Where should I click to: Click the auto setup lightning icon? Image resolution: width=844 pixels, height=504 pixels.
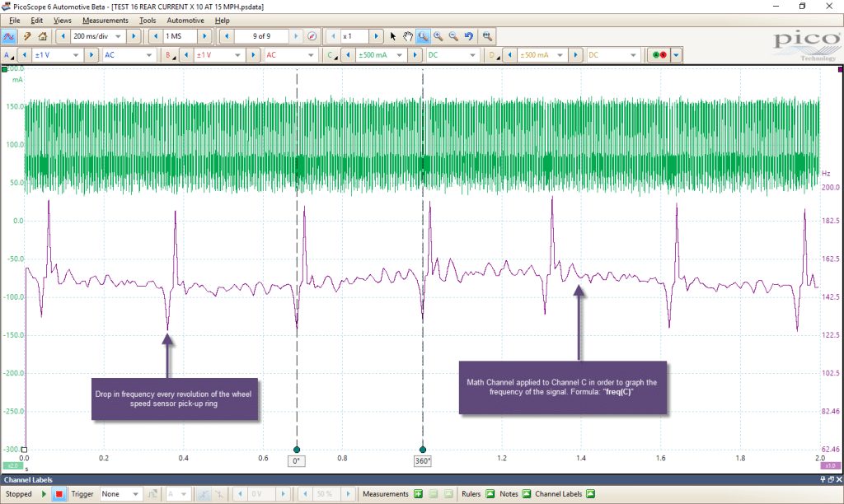[27, 36]
